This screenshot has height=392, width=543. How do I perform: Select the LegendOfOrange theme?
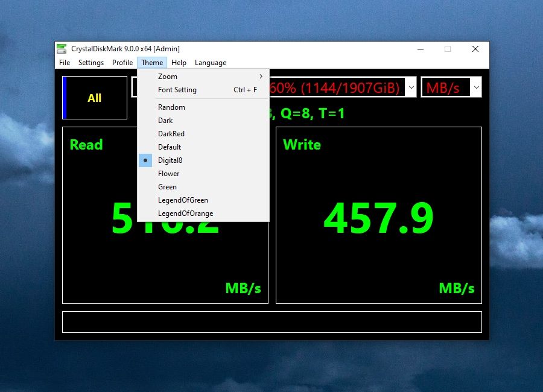[203, 213]
